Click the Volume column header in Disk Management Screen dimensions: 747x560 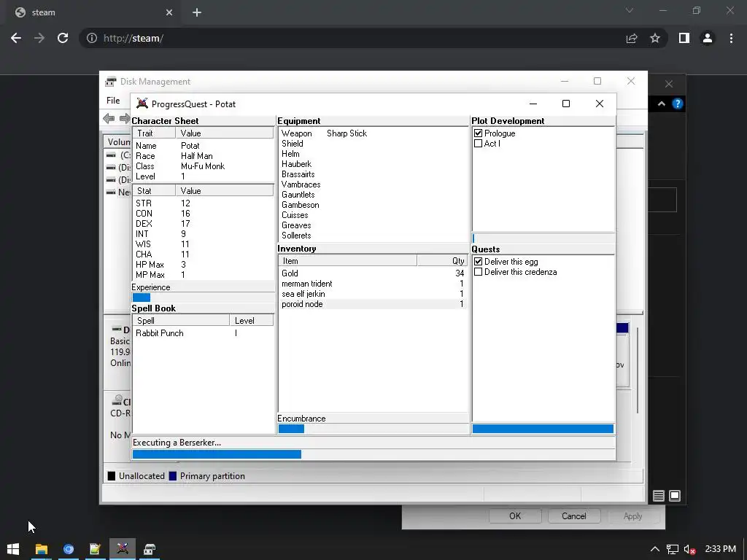point(118,142)
